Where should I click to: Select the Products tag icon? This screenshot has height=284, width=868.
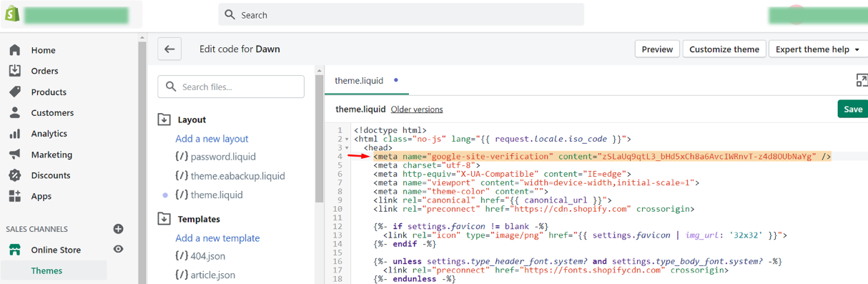tap(14, 92)
